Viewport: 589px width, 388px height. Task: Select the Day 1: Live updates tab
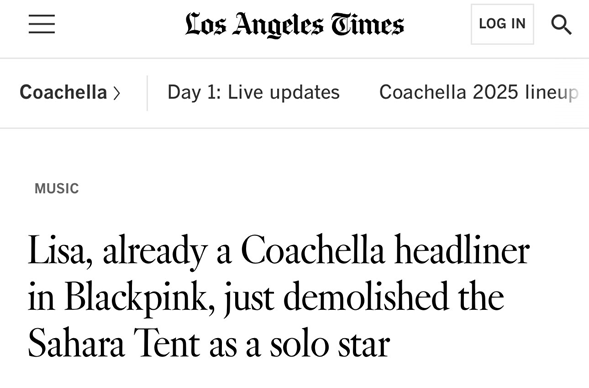(x=254, y=92)
